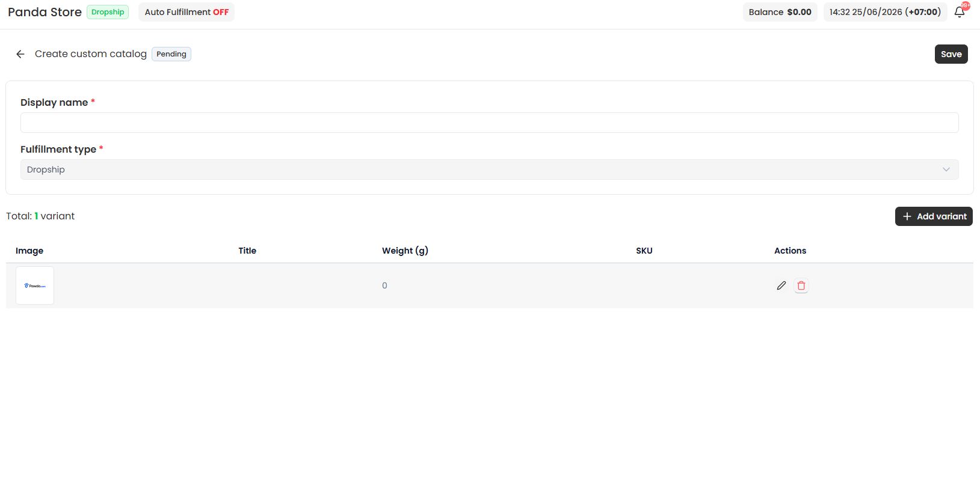Click the red 99+ notification badge
Viewport: 980px width, 485px height.
click(x=966, y=5)
